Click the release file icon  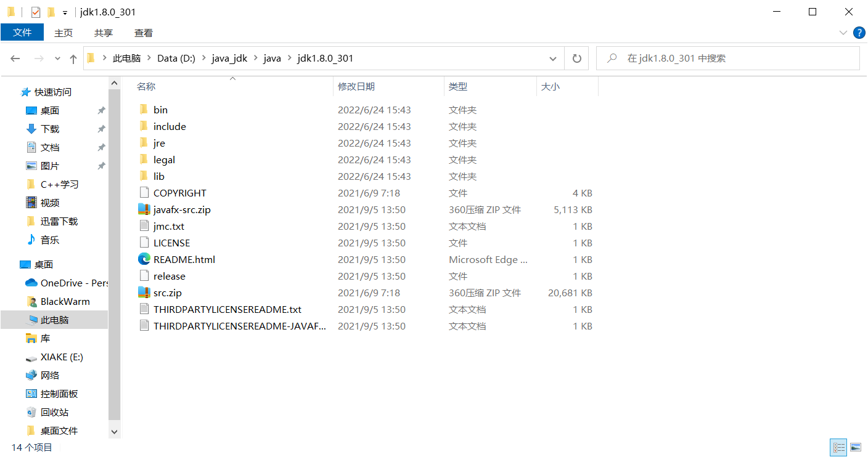tap(144, 276)
